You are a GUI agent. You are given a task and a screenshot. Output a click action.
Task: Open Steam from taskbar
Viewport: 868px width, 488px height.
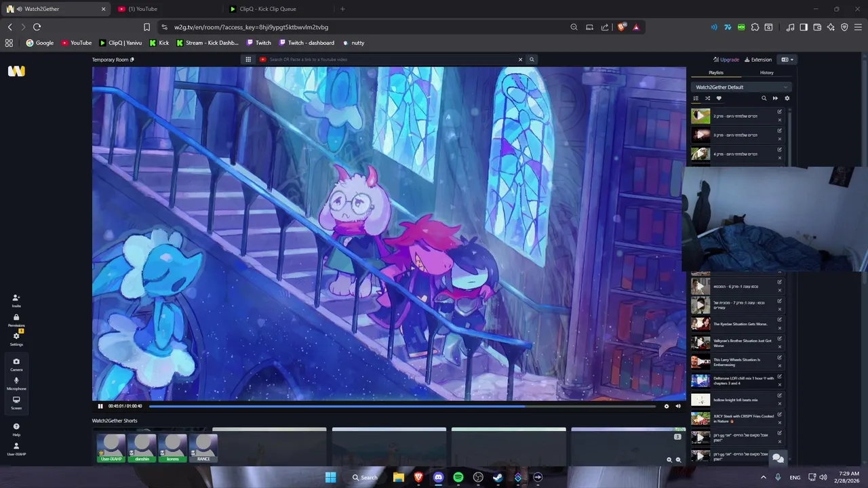pos(498,477)
